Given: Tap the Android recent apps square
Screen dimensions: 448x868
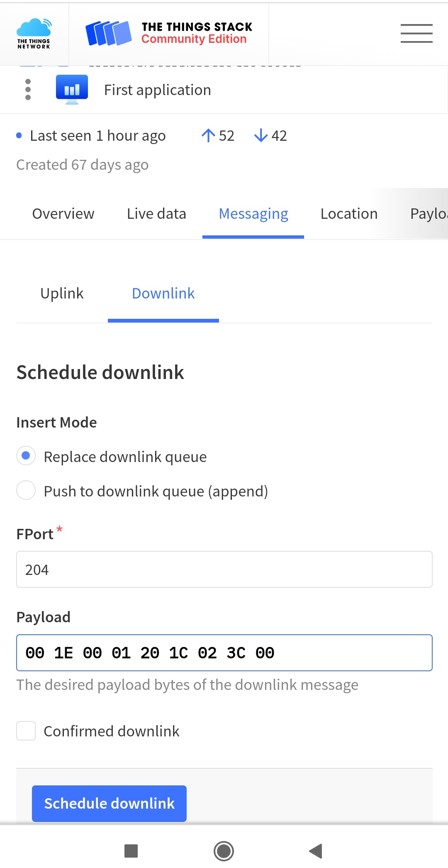Looking at the screenshot, I should pyautogui.click(x=131, y=851).
